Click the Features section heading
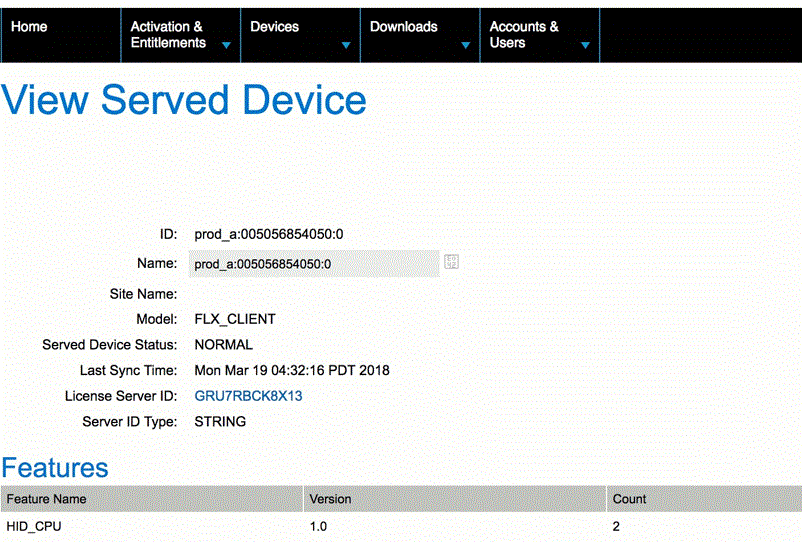The width and height of the screenshot is (806, 542). point(55,468)
